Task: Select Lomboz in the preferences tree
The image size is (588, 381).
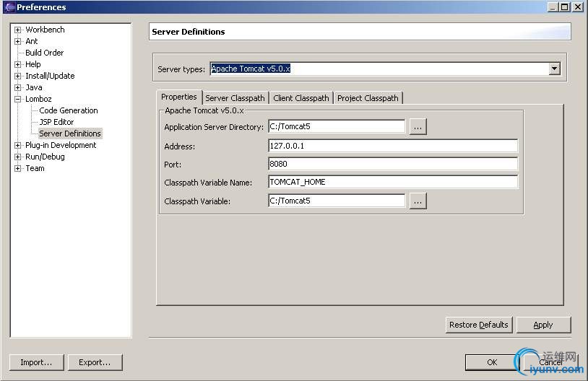Action: point(38,100)
